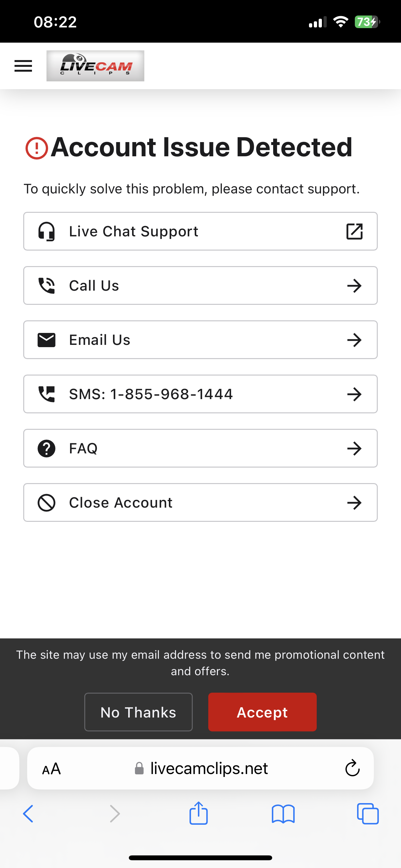Accept promotional email consent

click(x=262, y=712)
